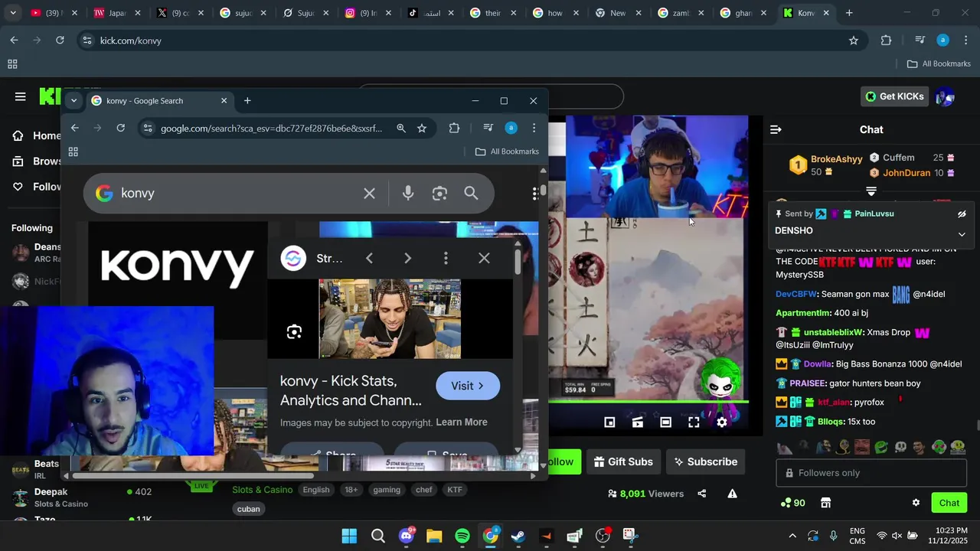This screenshot has width=980, height=551.
Task: Open zoom indicator in popup address bar
Action: coord(400,129)
